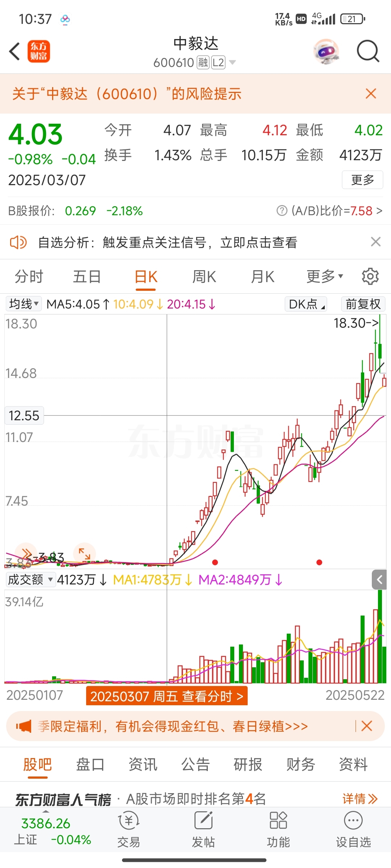Close the 季限定福利 promo banner

pos(367,726)
